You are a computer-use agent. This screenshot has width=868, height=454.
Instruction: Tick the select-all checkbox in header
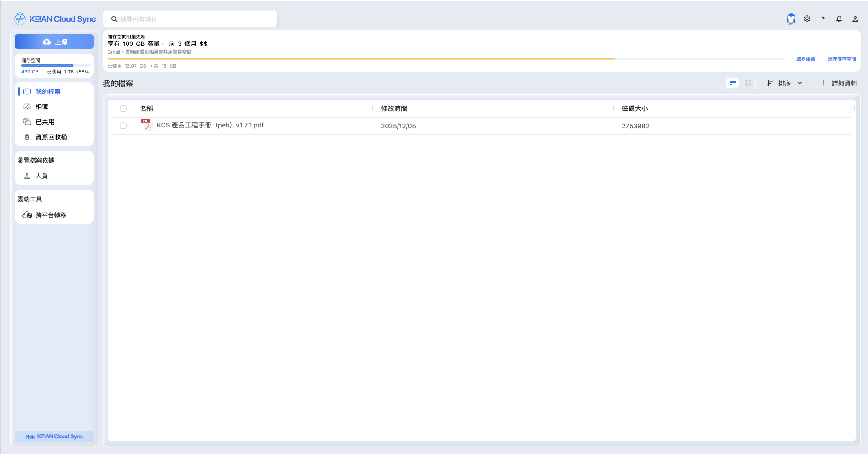(123, 109)
